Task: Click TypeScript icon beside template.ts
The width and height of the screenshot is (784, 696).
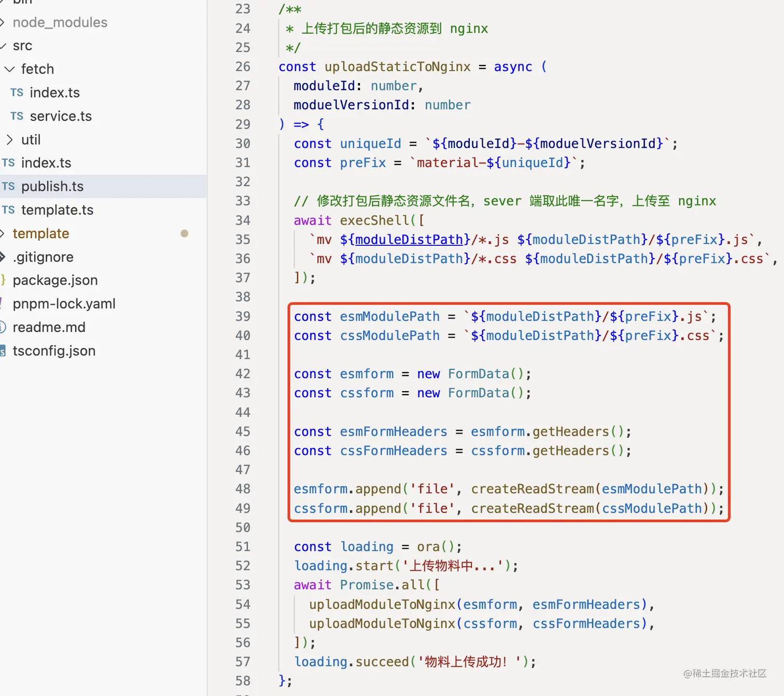Action: [8, 210]
